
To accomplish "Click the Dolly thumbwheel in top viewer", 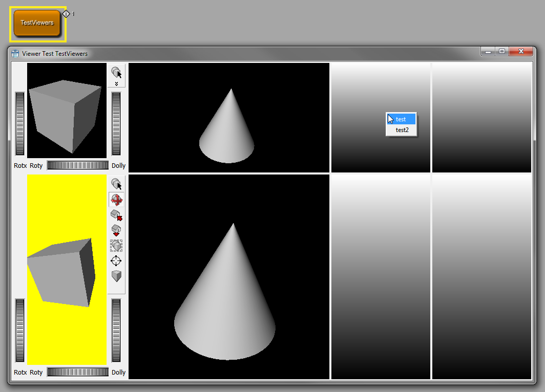I will (116, 123).
